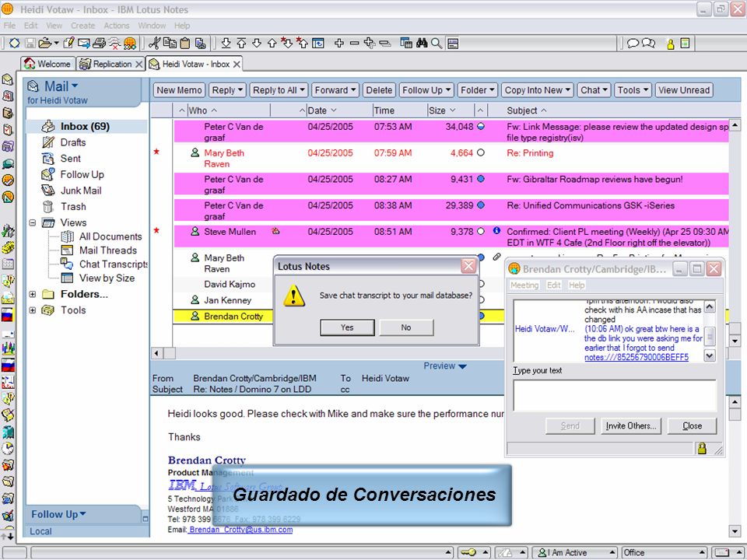Click the key icon in status bar
Screen dimensions: 747x560
point(468,552)
